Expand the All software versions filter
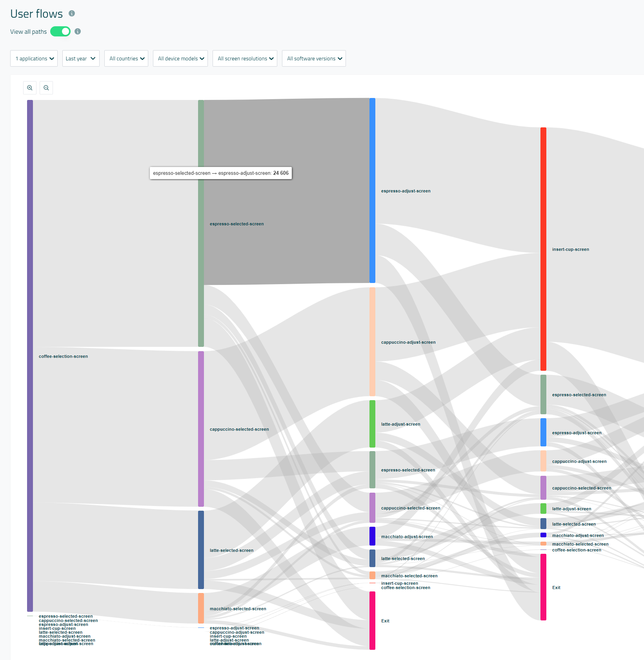Screen dimensions: 644x660 (x=314, y=58)
